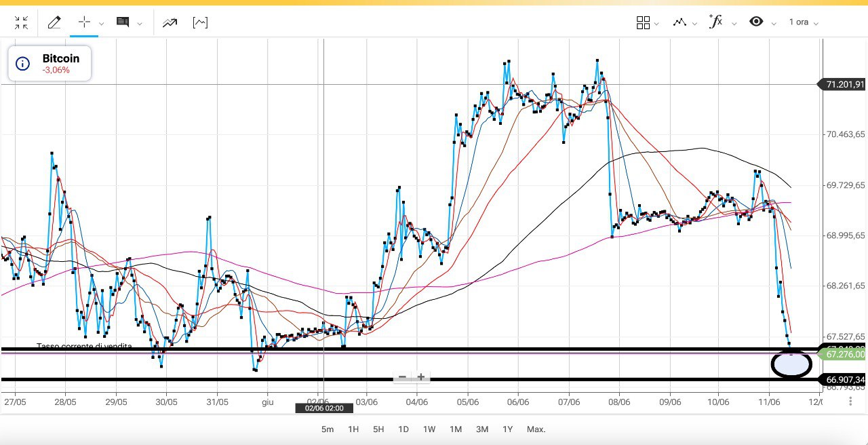The height and width of the screenshot is (445, 868).
Task: Activate the crosshair cursor tool
Action: 84,22
